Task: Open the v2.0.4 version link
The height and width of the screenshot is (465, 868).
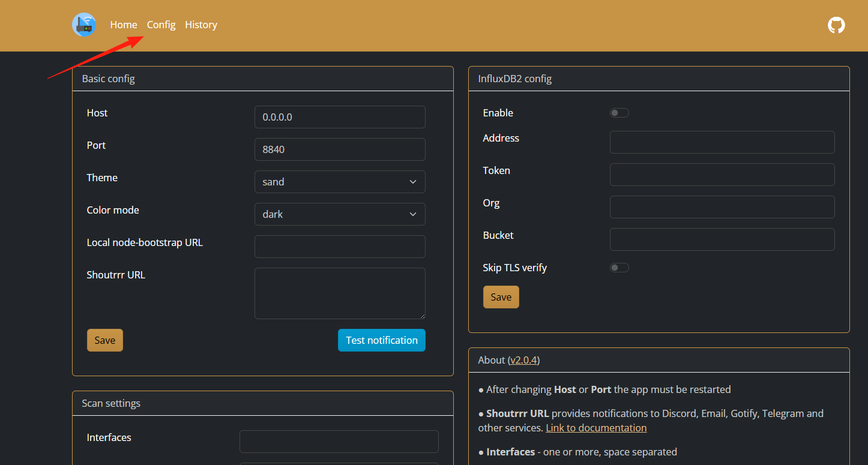Action: click(525, 360)
